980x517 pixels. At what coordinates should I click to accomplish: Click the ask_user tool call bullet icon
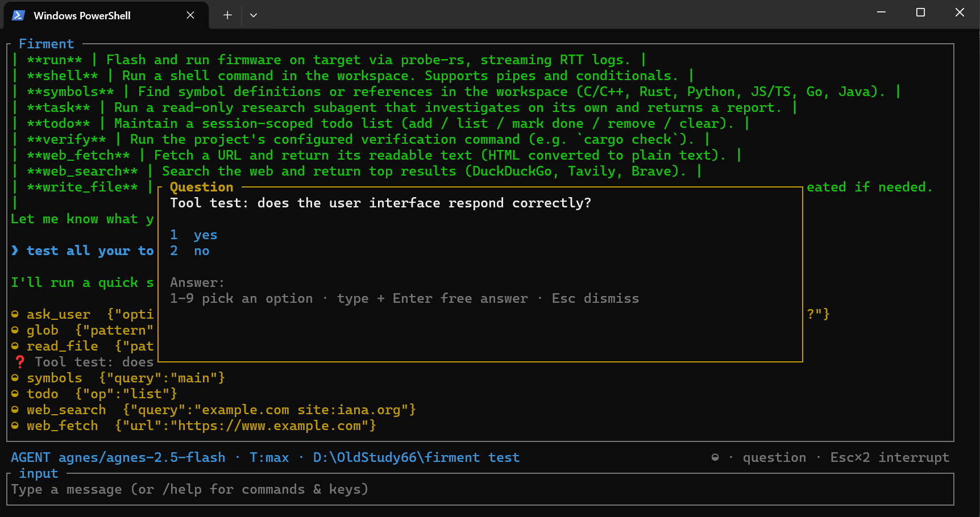pos(15,314)
